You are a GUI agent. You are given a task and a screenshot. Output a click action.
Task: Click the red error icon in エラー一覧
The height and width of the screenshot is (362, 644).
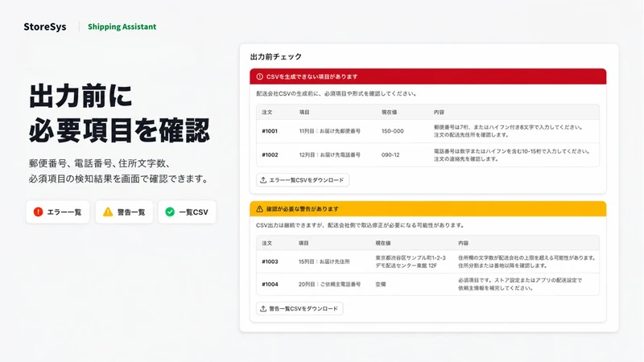click(x=38, y=212)
